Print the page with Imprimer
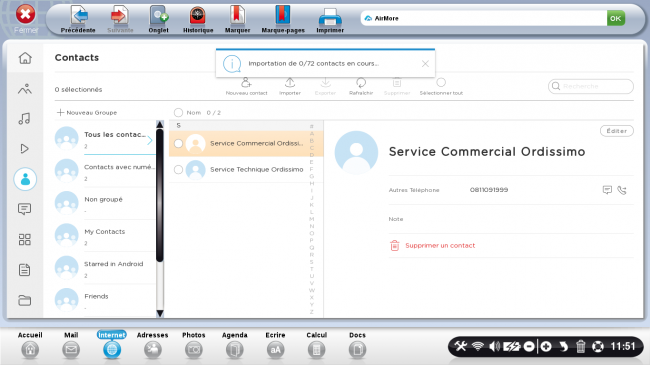650x365 pixels. pos(330,19)
